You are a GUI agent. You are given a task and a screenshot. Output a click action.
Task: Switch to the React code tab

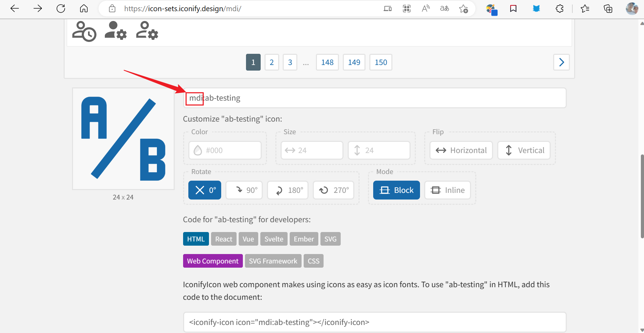pos(224,239)
